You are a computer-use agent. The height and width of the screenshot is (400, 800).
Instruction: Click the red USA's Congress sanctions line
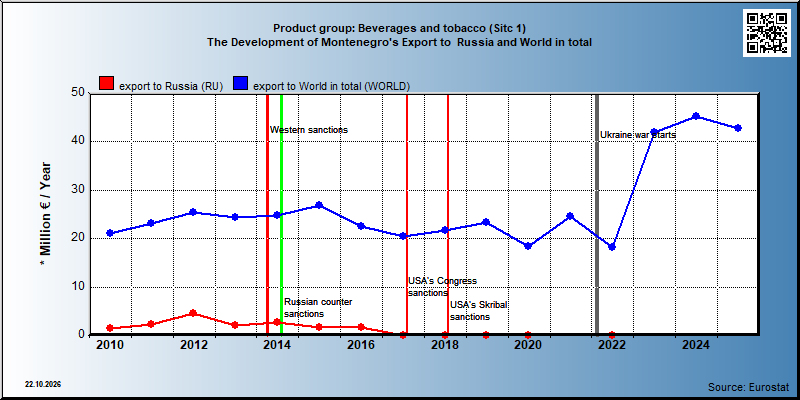pyautogui.click(x=407, y=214)
